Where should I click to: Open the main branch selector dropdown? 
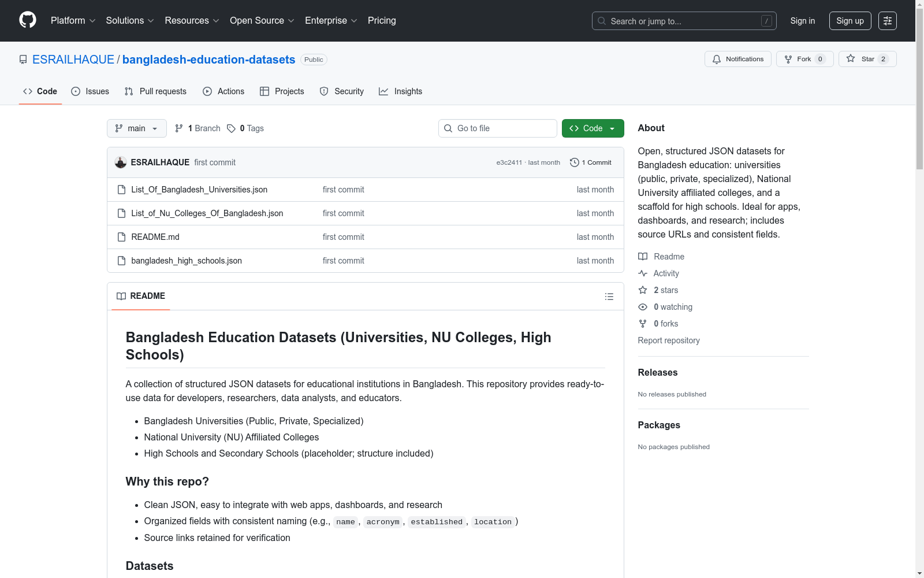[137, 128]
